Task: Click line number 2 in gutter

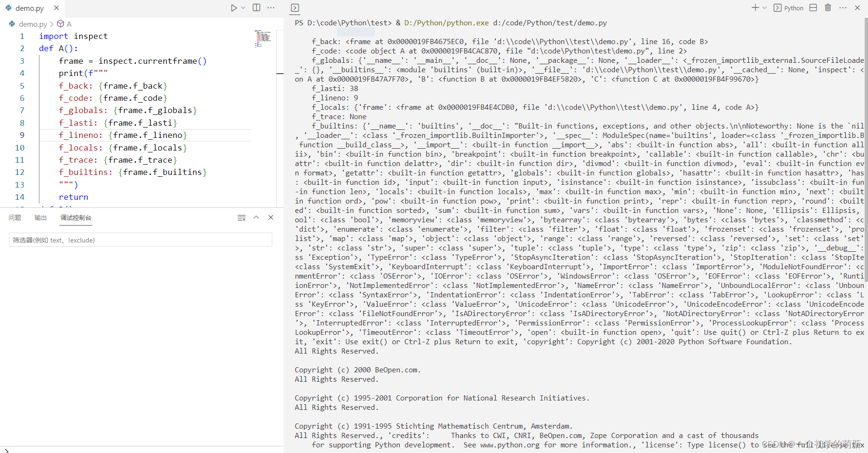Action: pos(22,48)
